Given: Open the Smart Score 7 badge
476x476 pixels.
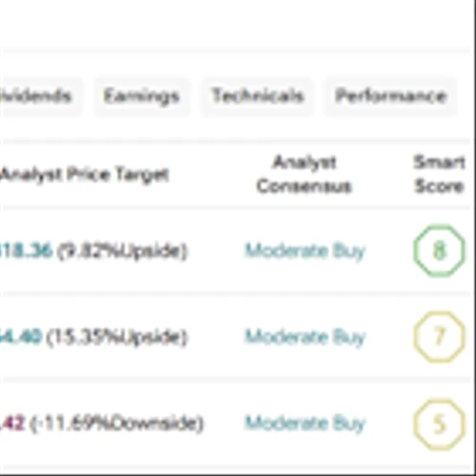Looking at the screenshot, I should 439,337.
